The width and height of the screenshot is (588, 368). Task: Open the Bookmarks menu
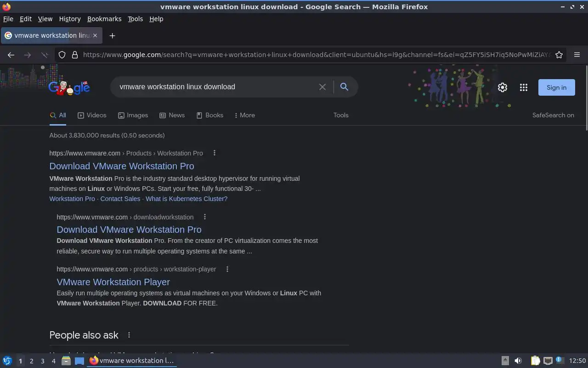(x=104, y=19)
